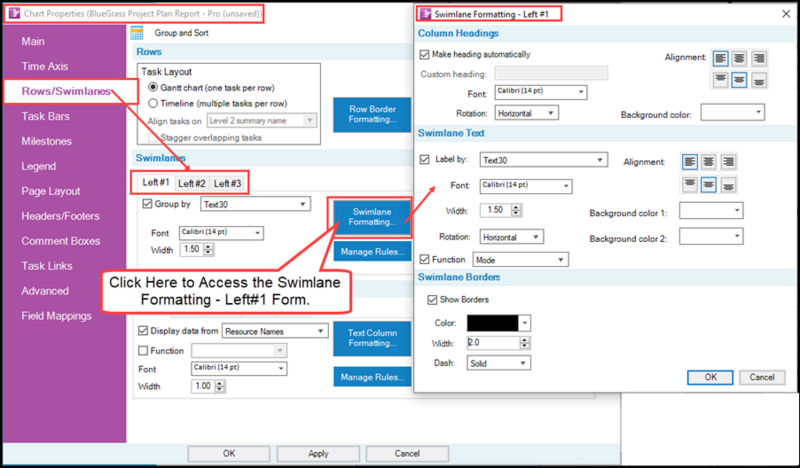
Task: Expand the Function Mode dropdown
Action: [520, 260]
